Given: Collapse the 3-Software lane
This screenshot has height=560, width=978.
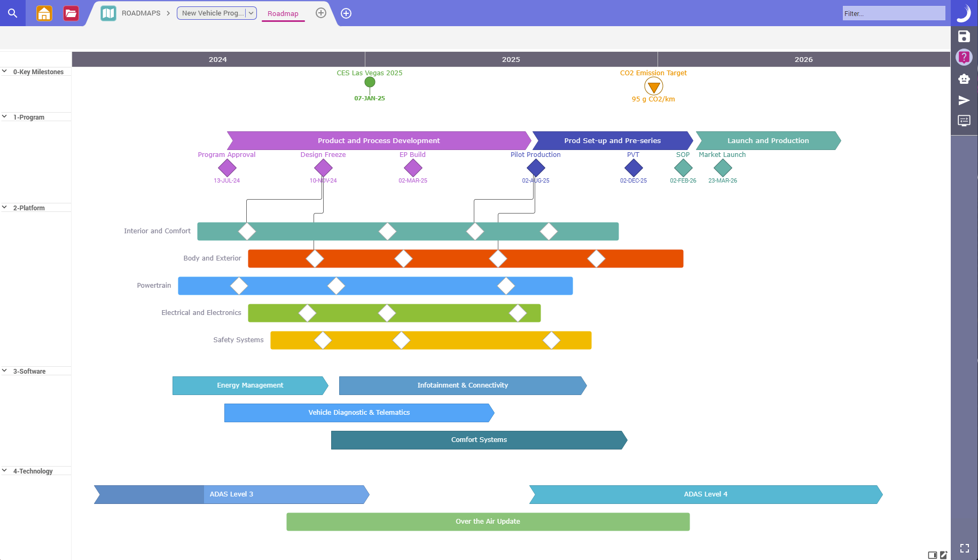Looking at the screenshot, I should [4, 370].
